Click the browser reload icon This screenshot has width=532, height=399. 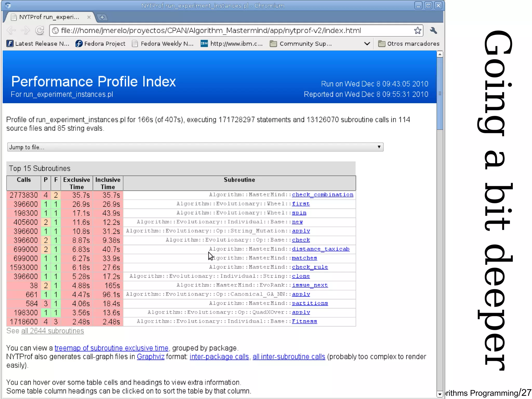pos(40,30)
